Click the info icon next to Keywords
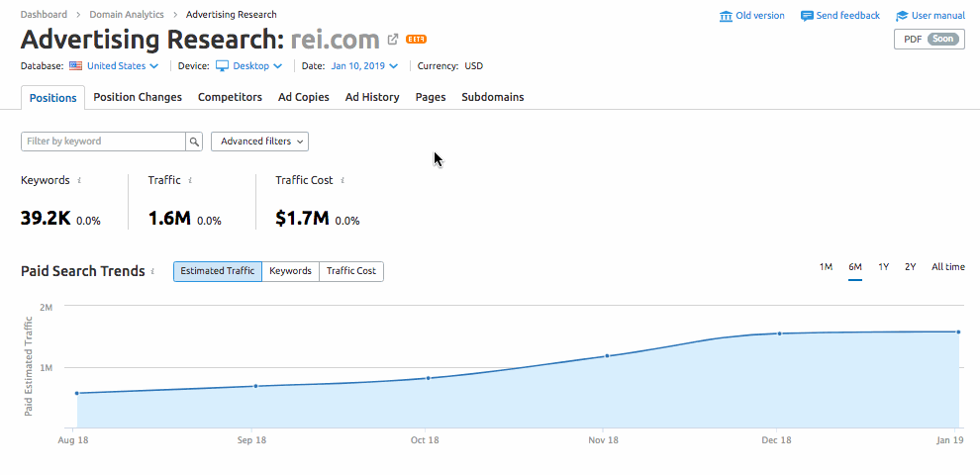Viewport: 980px width, 475px height. tap(79, 181)
